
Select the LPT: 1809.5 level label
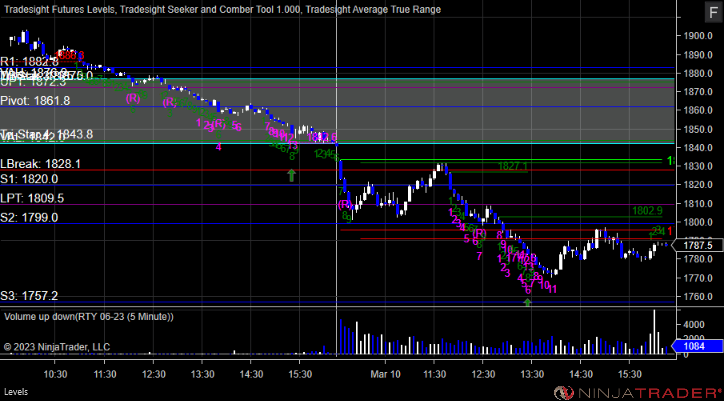pyautogui.click(x=32, y=198)
